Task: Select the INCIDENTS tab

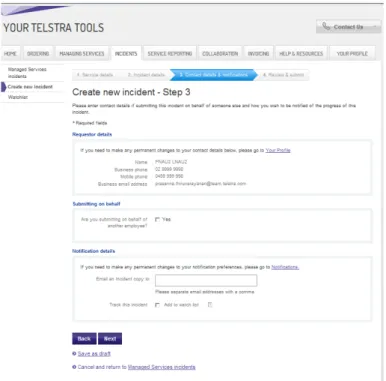Action: pyautogui.click(x=126, y=54)
